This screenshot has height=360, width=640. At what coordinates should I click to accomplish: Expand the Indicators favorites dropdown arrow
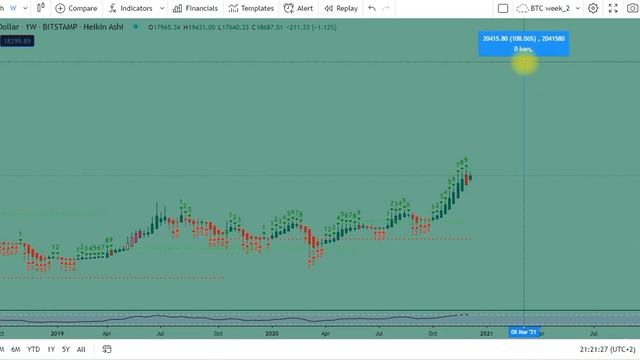tap(162, 8)
